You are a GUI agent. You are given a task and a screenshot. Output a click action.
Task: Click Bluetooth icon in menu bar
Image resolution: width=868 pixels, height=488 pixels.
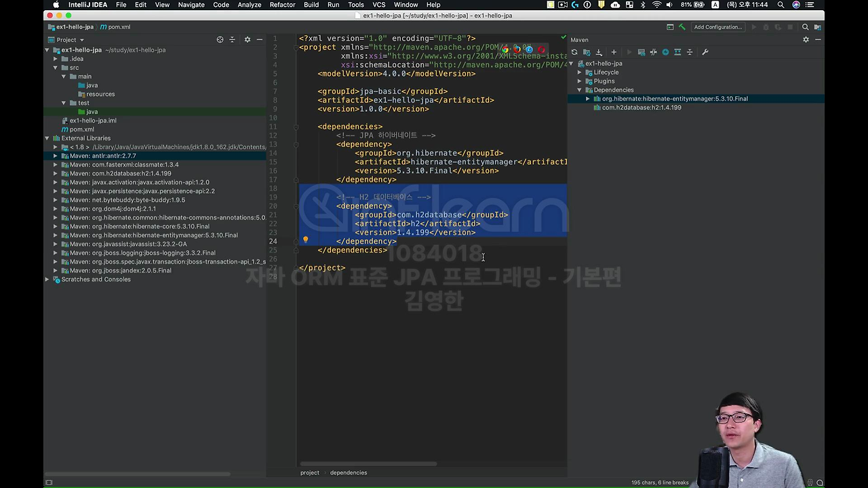click(643, 5)
